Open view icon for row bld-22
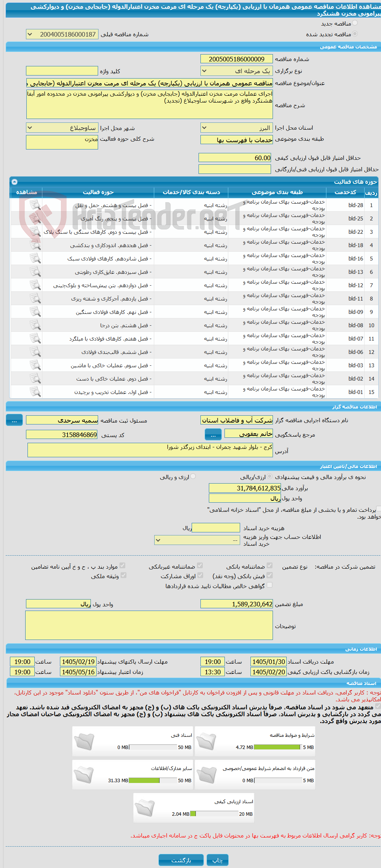Screen dimensions: 381x868 point(35,232)
